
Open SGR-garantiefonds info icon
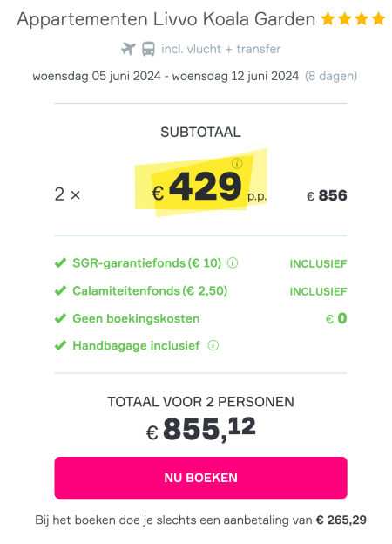pyautogui.click(x=233, y=263)
